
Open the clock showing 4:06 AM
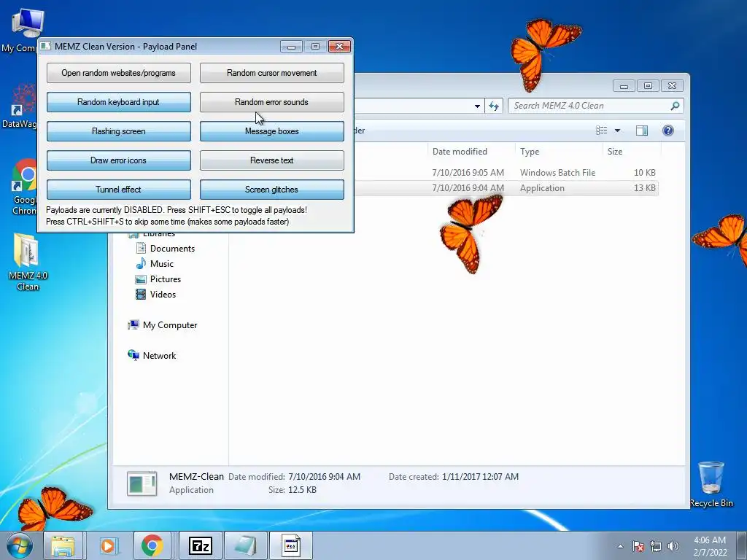point(710,546)
